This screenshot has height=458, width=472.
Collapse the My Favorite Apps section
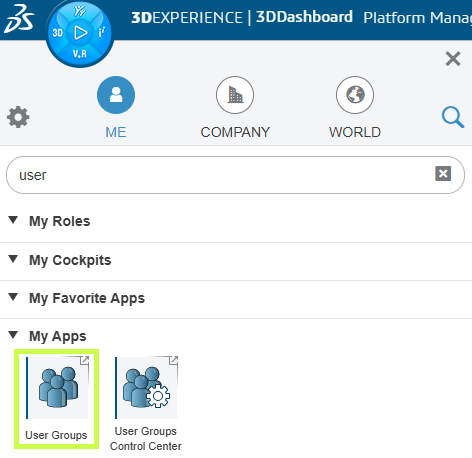pos(13,297)
